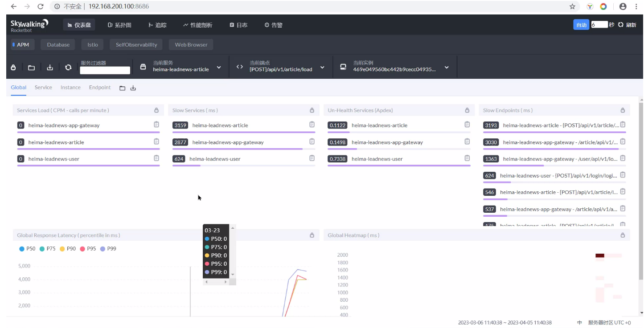
Task: Toggle the 自动 auto refresh button
Action: click(x=581, y=25)
